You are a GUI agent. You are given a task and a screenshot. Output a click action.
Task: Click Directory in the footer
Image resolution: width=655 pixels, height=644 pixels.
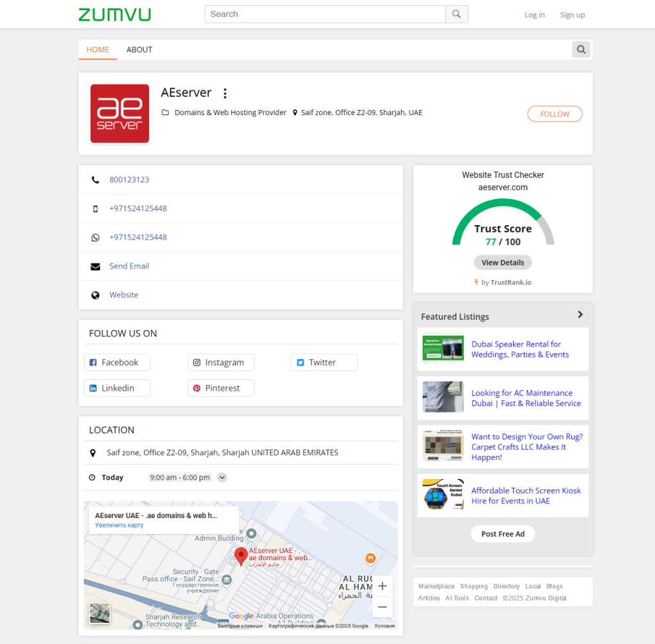507,586
